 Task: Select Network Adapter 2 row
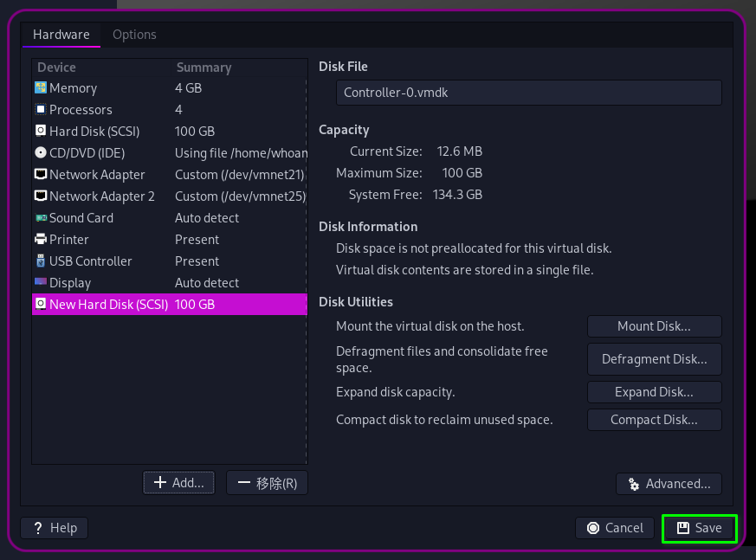[102, 196]
